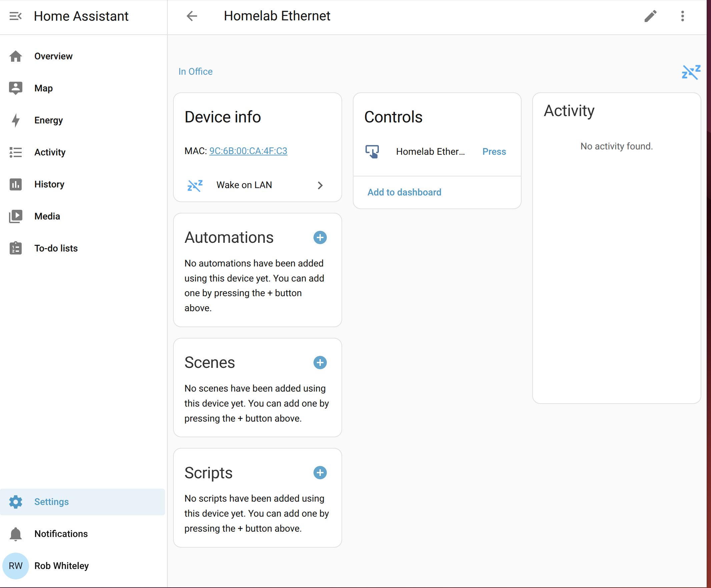Click the pencil edit icon
Viewport: 711px width, 588px height.
[650, 16]
